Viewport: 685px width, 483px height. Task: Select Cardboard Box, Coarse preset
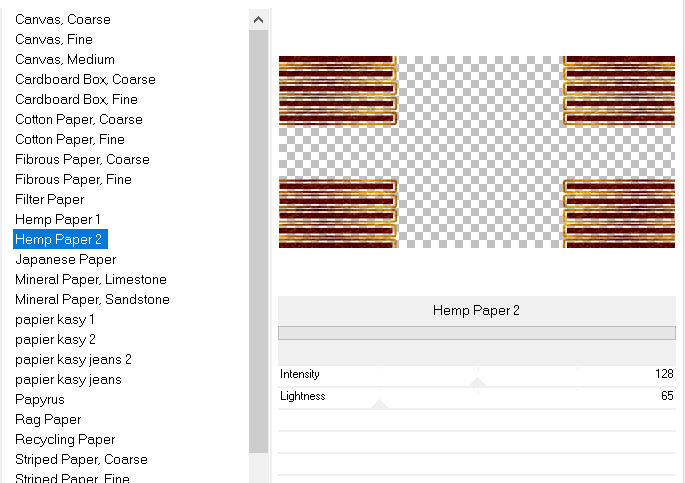tap(85, 79)
